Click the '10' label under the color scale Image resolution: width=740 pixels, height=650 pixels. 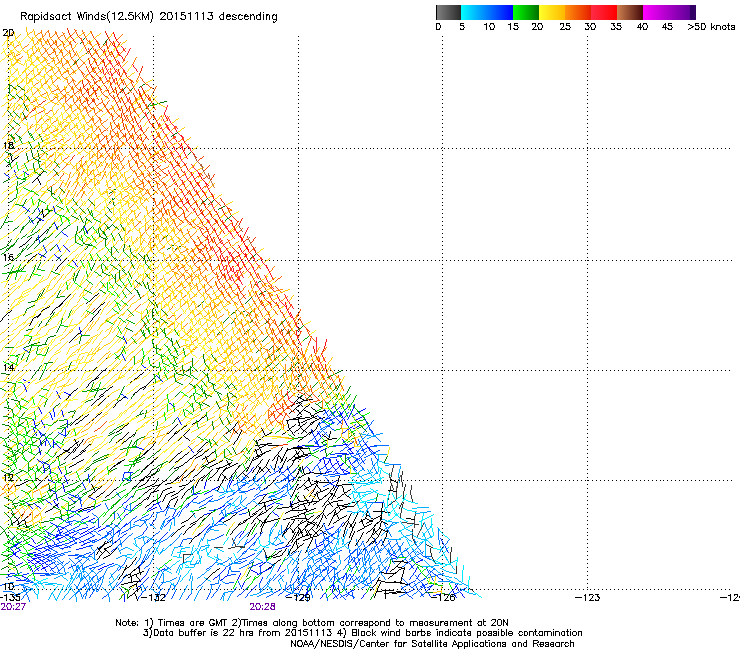coord(489,27)
